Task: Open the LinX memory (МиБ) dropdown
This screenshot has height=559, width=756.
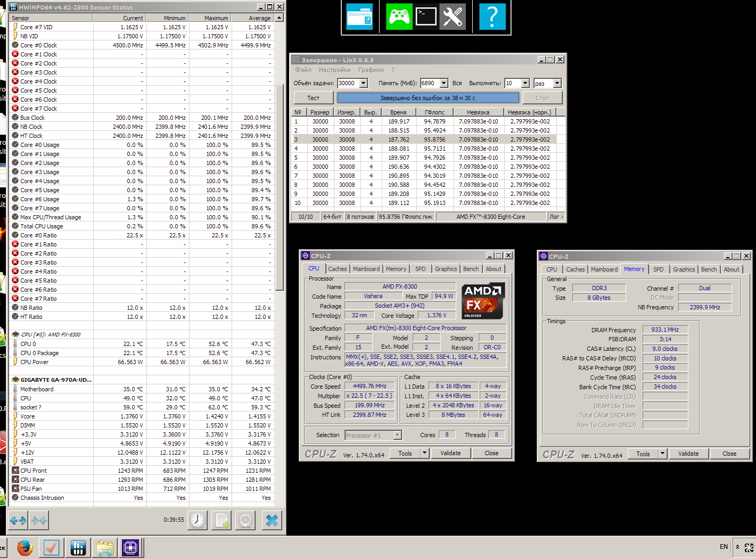Action: tap(443, 83)
